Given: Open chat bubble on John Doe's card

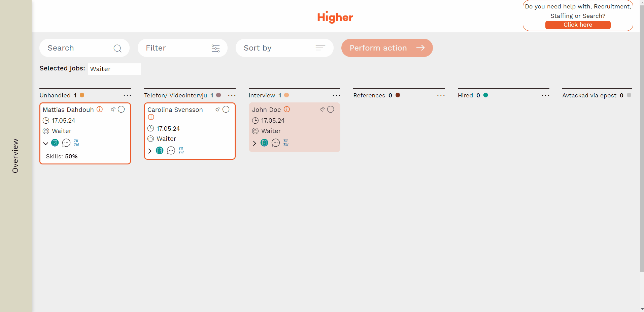Looking at the screenshot, I should [x=276, y=143].
